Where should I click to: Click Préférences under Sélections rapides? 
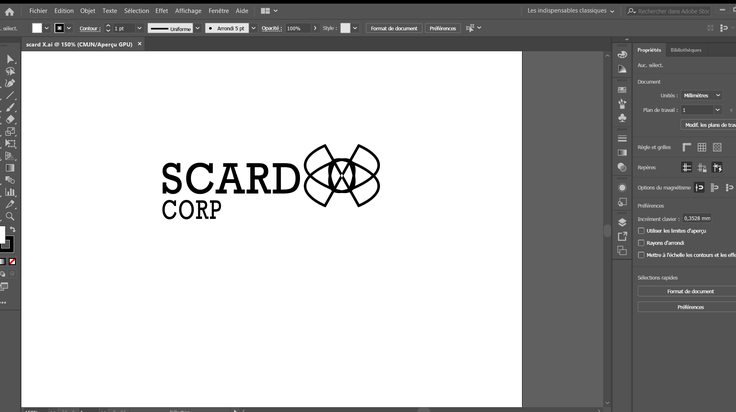click(x=690, y=307)
